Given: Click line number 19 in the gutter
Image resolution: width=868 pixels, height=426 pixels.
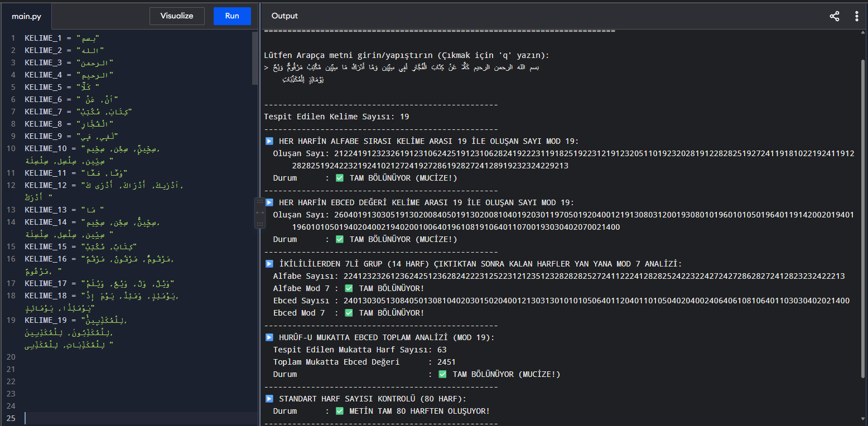Looking at the screenshot, I should click(12, 320).
